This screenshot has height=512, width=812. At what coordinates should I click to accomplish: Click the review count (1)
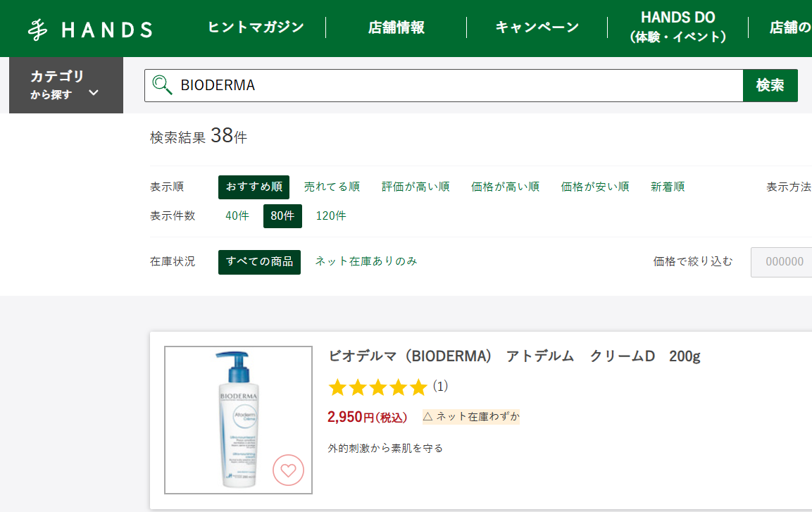(x=440, y=386)
